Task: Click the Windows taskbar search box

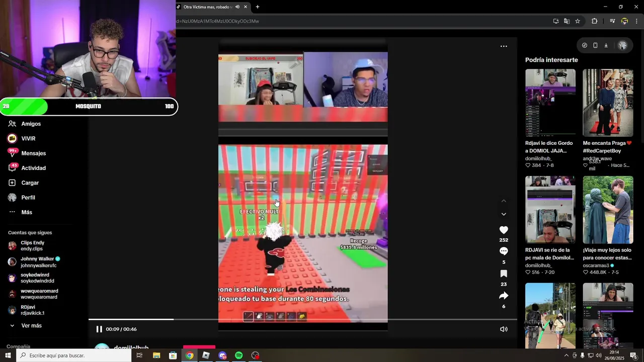Action: 73,355
